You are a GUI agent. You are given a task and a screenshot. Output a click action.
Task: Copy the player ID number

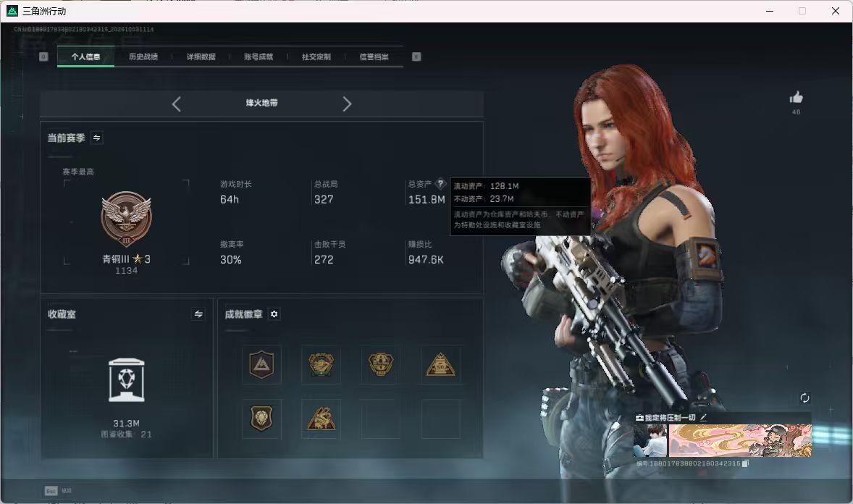coord(745,463)
